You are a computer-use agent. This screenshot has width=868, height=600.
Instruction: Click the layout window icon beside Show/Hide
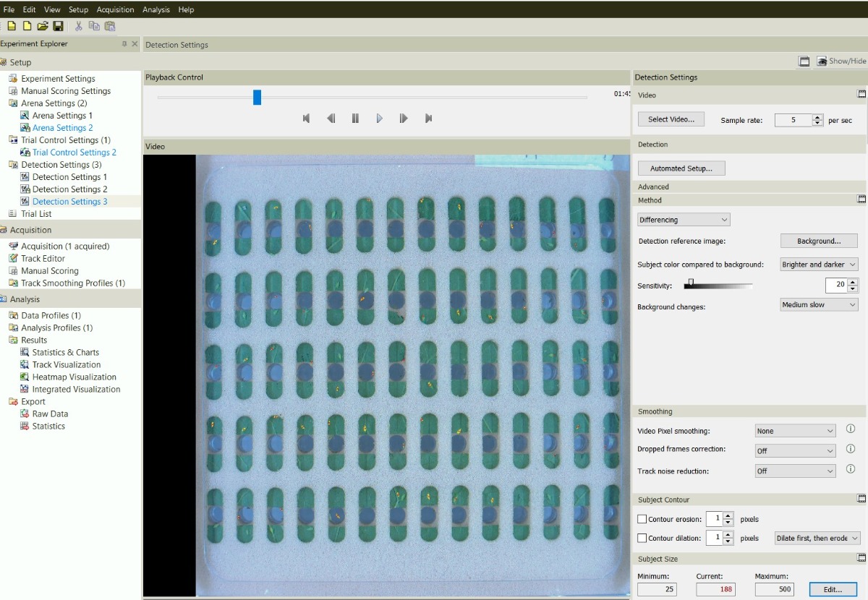(804, 61)
